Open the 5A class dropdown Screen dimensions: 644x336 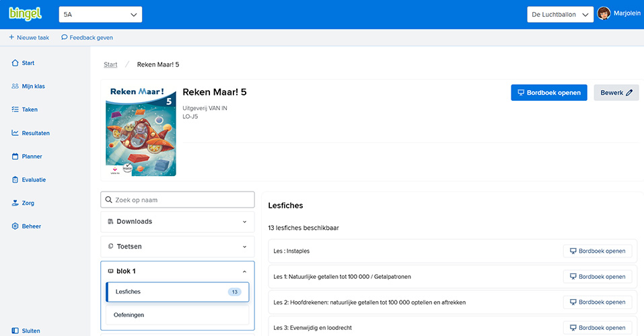[100, 14]
